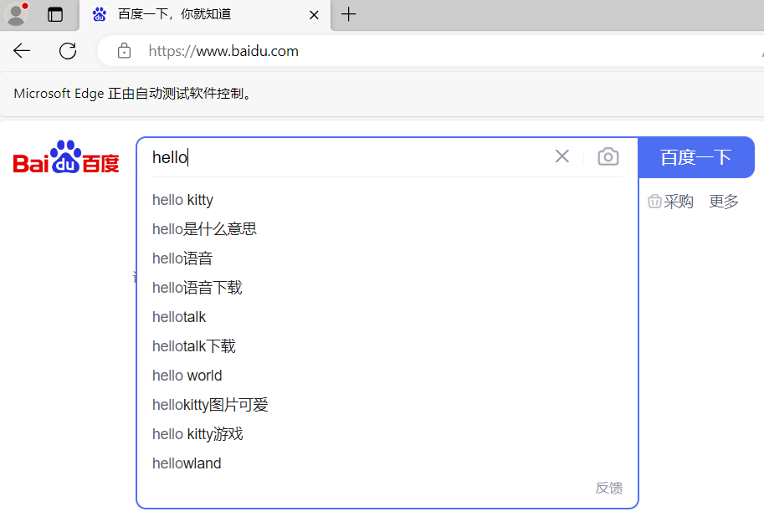764x532 pixels.
Task: Open the 采购 link
Action: 670,201
